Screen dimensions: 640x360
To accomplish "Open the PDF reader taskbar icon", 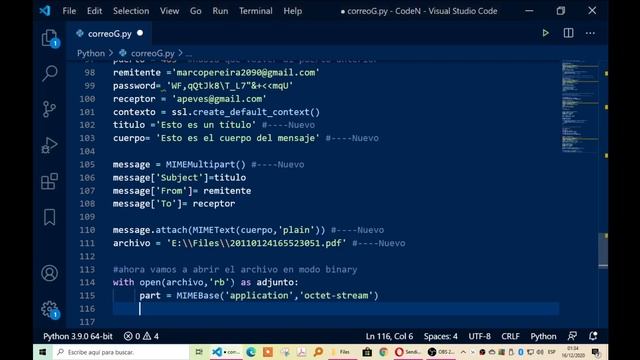I will click(302, 352).
